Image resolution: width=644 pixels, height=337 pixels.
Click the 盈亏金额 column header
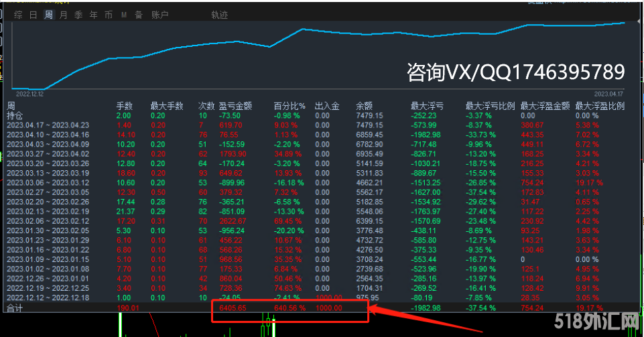point(235,106)
